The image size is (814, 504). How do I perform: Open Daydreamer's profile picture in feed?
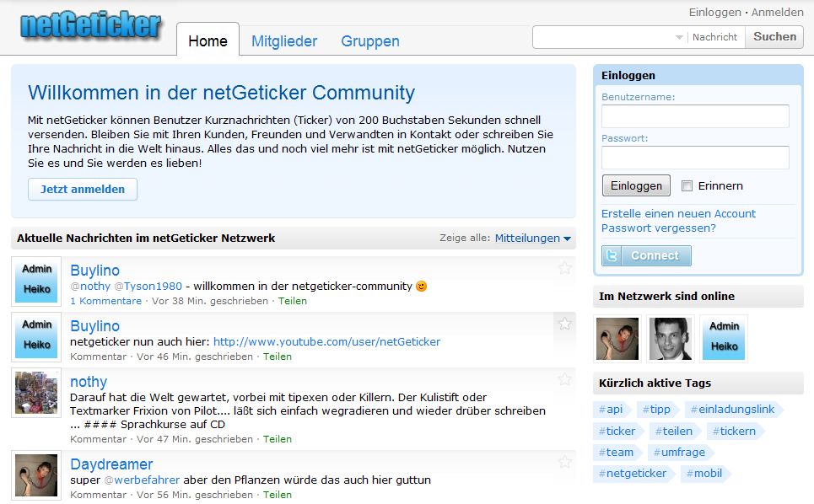pos(36,475)
